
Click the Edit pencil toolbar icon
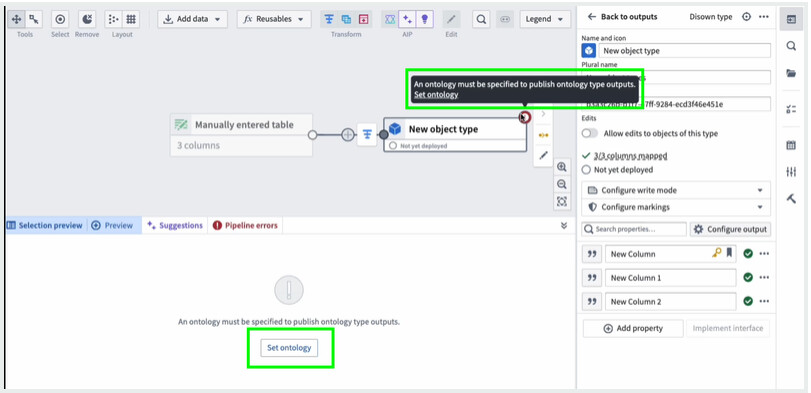tap(451, 19)
